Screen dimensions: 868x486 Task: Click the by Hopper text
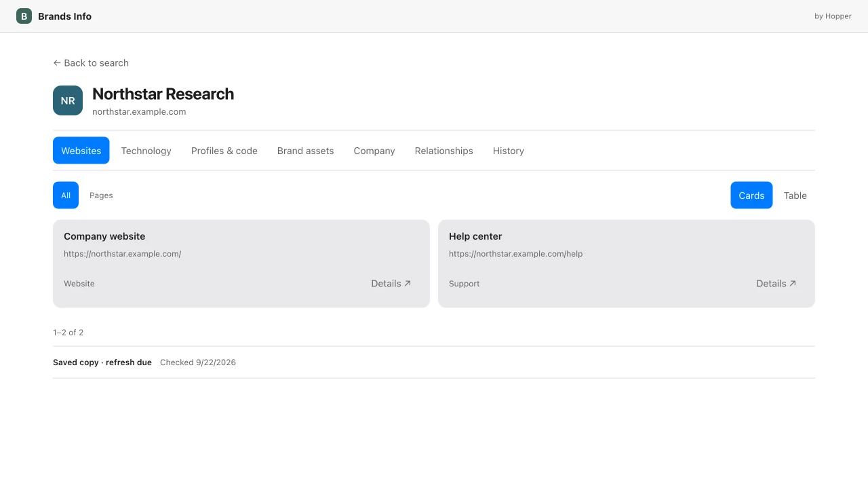[833, 16]
